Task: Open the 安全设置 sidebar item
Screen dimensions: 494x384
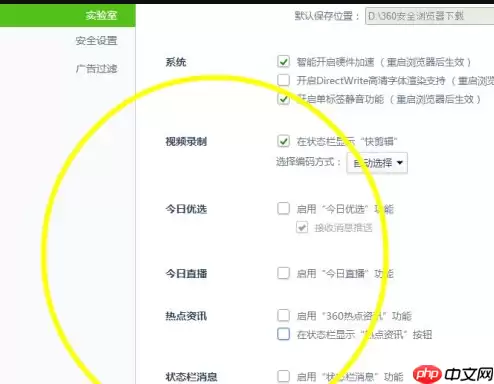Action: (96, 41)
